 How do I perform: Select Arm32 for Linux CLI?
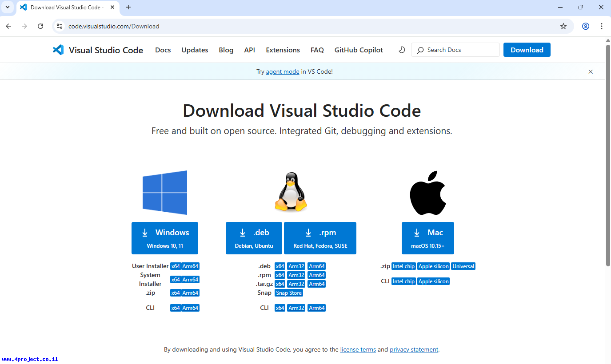[x=296, y=308]
